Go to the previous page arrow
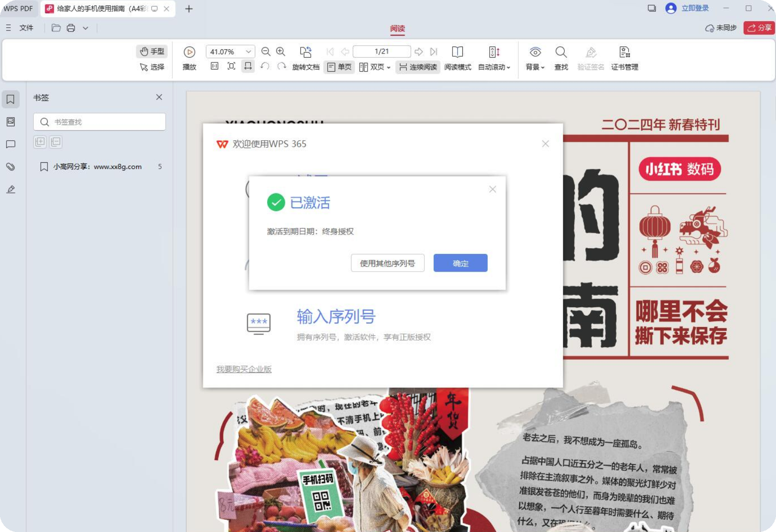The width and height of the screenshot is (776, 532). (345, 52)
